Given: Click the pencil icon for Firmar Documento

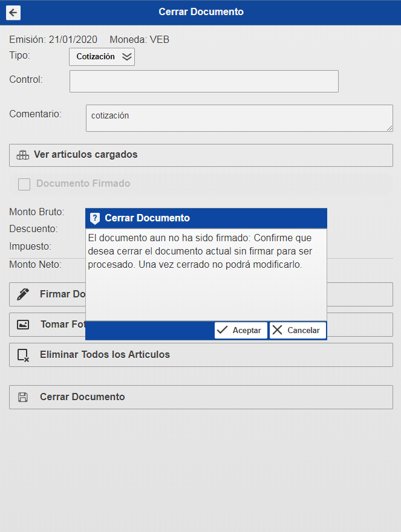Looking at the screenshot, I should pyautogui.click(x=23, y=294).
